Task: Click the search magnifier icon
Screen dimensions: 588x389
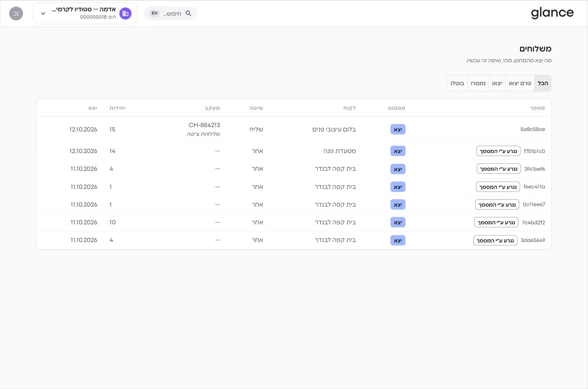Action: click(188, 14)
